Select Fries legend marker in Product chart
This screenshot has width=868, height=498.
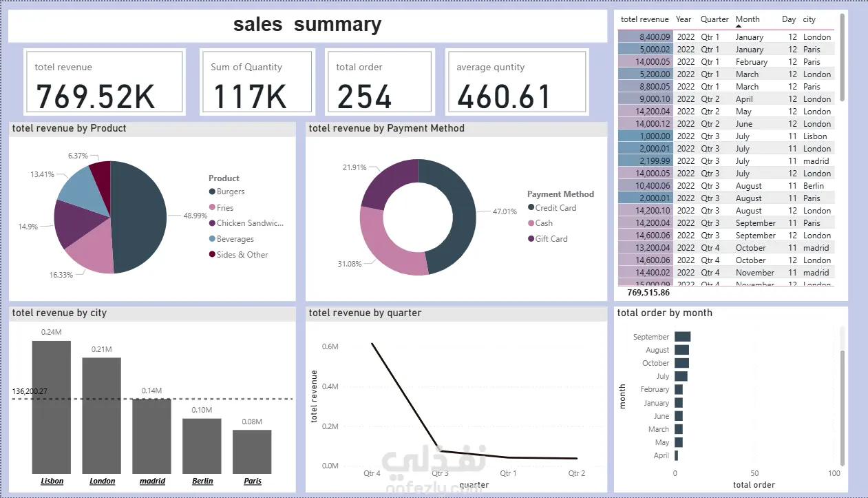coord(212,208)
